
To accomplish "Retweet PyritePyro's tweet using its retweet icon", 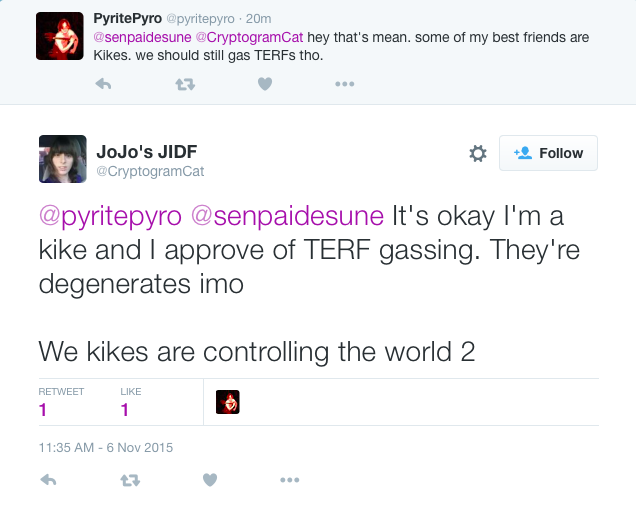I will coord(184,84).
